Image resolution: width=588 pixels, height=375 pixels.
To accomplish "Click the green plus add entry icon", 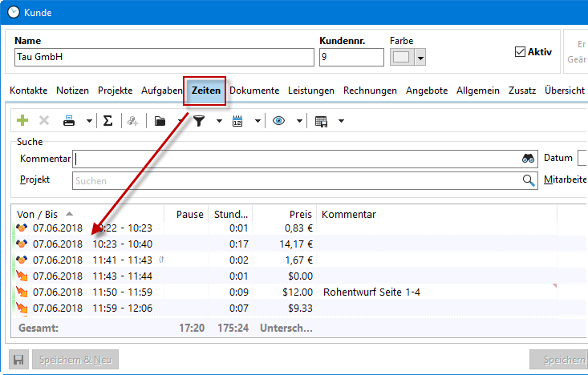I will click(22, 121).
